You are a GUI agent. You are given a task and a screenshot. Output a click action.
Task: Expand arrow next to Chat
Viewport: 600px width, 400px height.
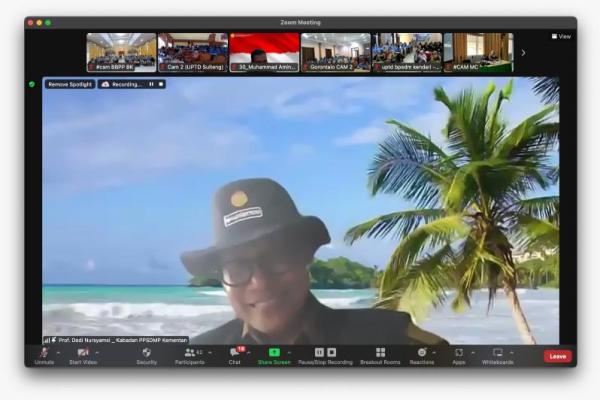point(249,353)
